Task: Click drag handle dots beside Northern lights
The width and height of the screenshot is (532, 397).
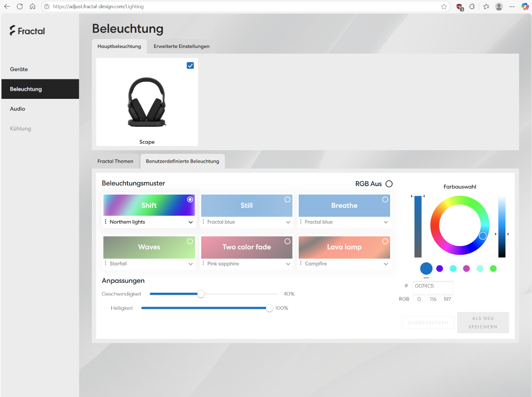Action: tap(106, 222)
